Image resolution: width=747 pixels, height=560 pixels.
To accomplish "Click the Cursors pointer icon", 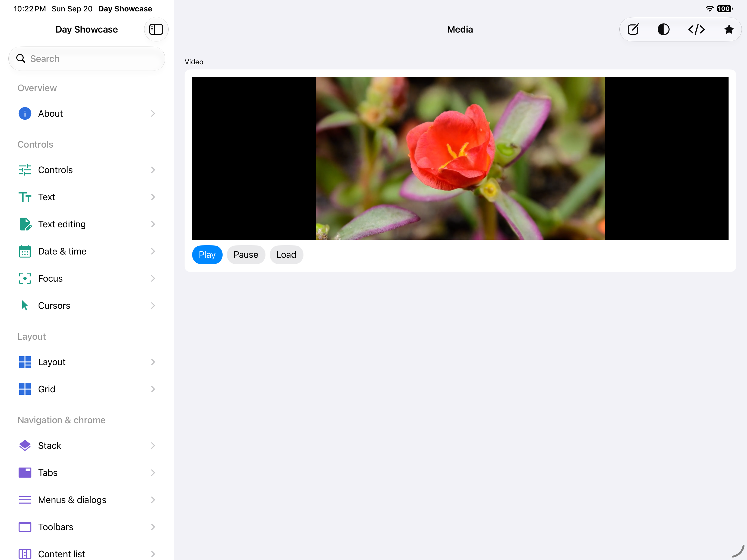I will tap(25, 306).
